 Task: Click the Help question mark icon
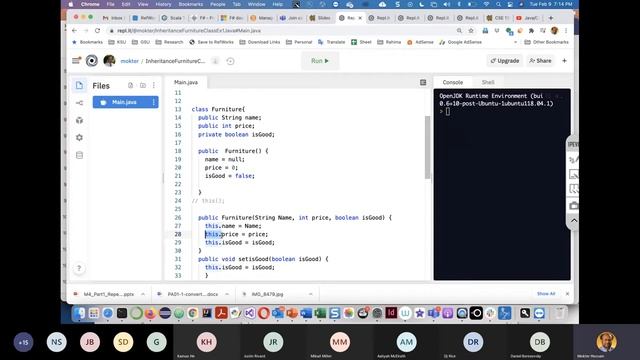tap(79, 268)
